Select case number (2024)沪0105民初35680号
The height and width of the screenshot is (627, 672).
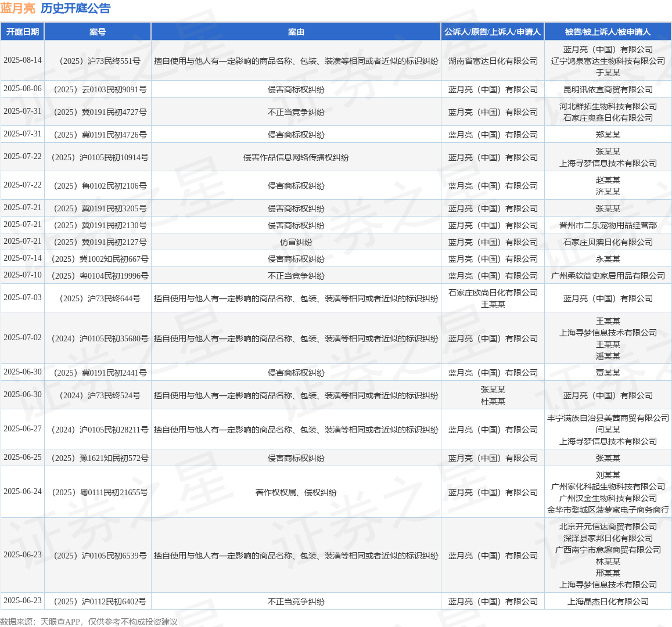(x=100, y=339)
